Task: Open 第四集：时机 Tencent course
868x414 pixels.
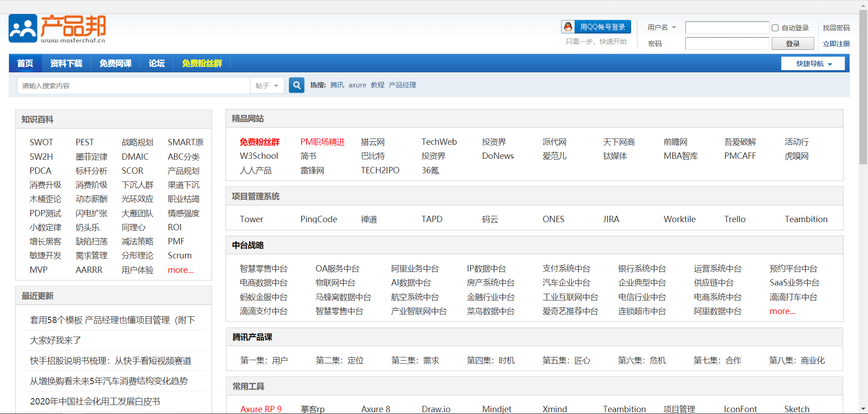Action: click(x=491, y=360)
